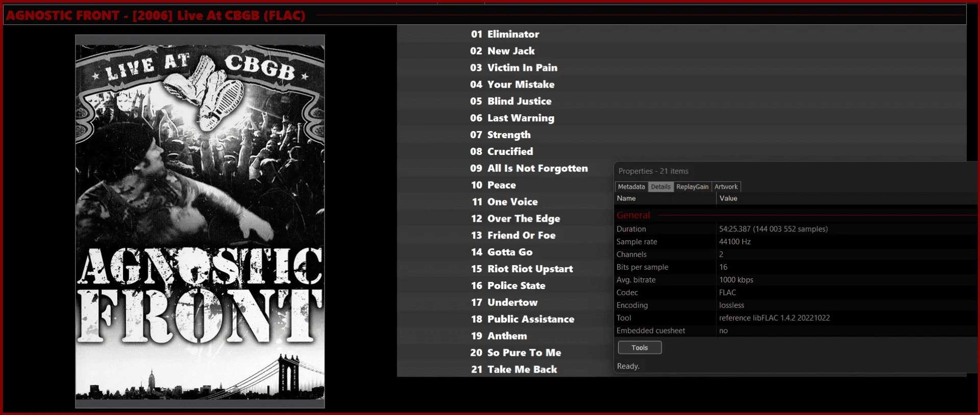Open the Artwork tab
Viewport: 980px width, 415px height.
pyautogui.click(x=726, y=187)
